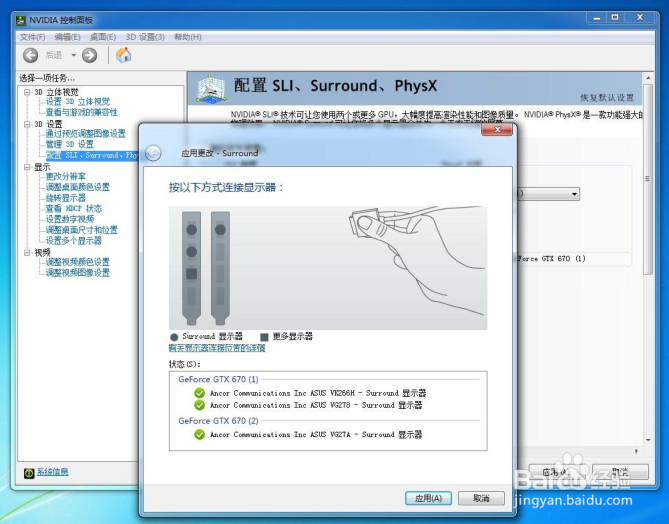
Task: Click the more displays legend square
Action: (264, 337)
